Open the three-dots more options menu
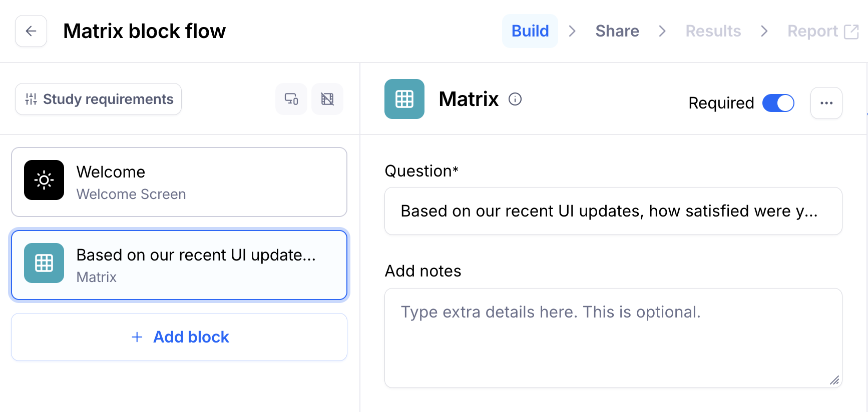Image resolution: width=868 pixels, height=412 pixels. click(x=826, y=103)
